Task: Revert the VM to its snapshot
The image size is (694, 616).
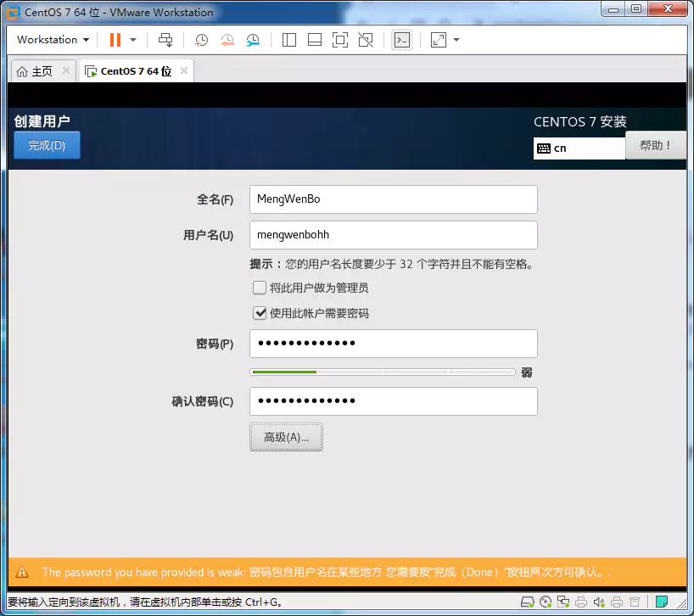Action: click(x=227, y=40)
